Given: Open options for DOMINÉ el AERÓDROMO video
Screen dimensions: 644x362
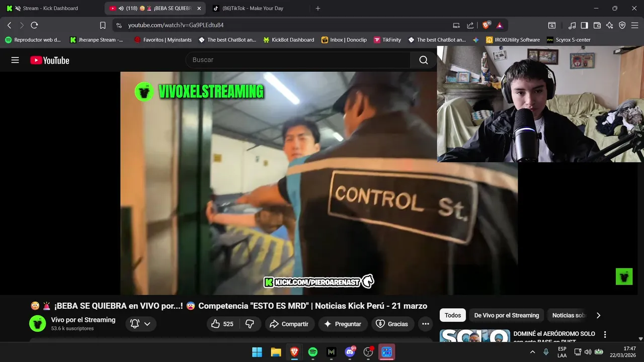Looking at the screenshot, I should click(x=605, y=334).
